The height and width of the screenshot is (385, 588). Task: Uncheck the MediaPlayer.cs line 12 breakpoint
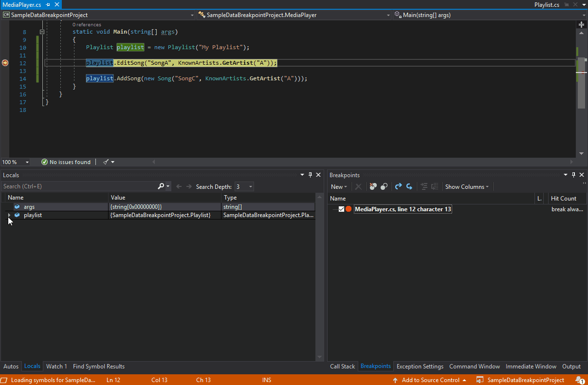341,209
